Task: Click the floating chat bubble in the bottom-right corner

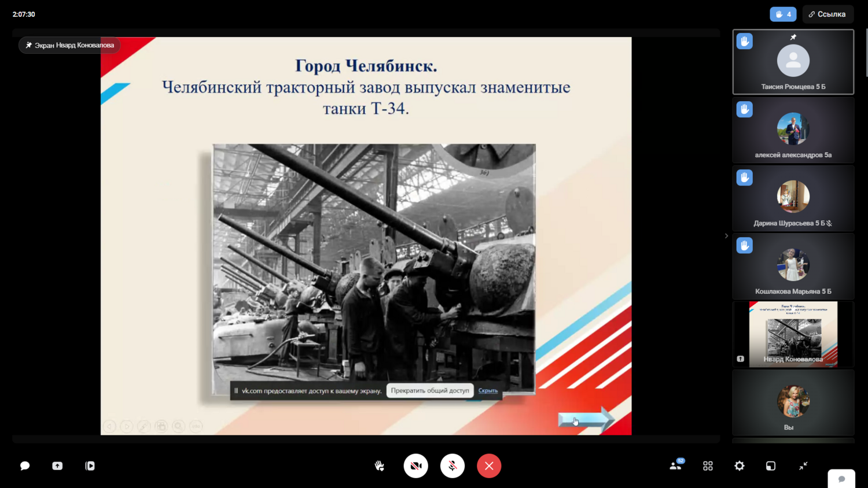Action: (841, 479)
